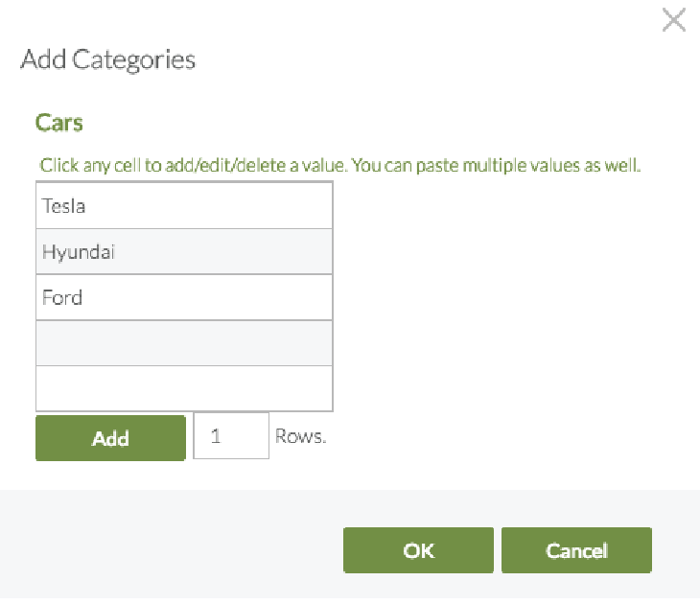The width and height of the screenshot is (700, 604).
Task: Select the first empty cell below Ford
Action: [x=184, y=343]
